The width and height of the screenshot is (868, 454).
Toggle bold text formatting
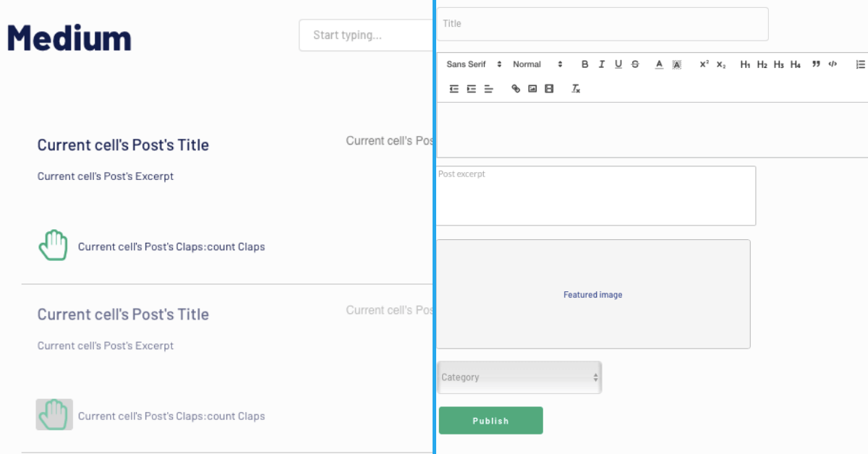pyautogui.click(x=584, y=64)
